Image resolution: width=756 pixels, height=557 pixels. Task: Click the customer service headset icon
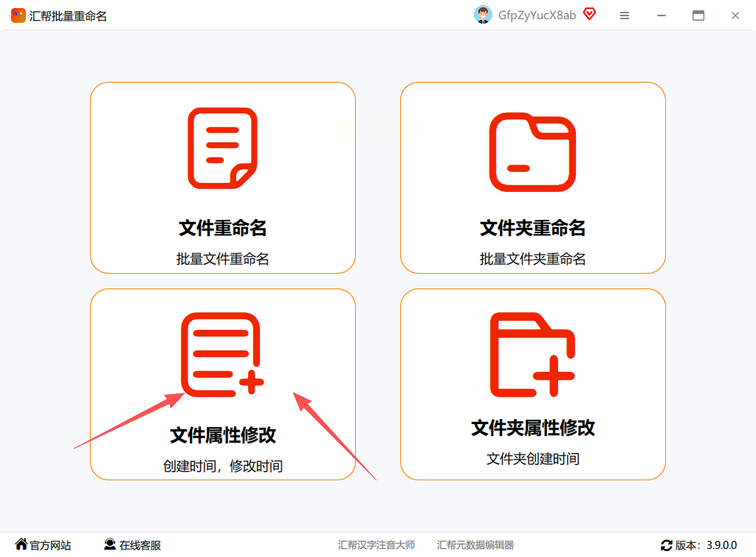click(110, 544)
